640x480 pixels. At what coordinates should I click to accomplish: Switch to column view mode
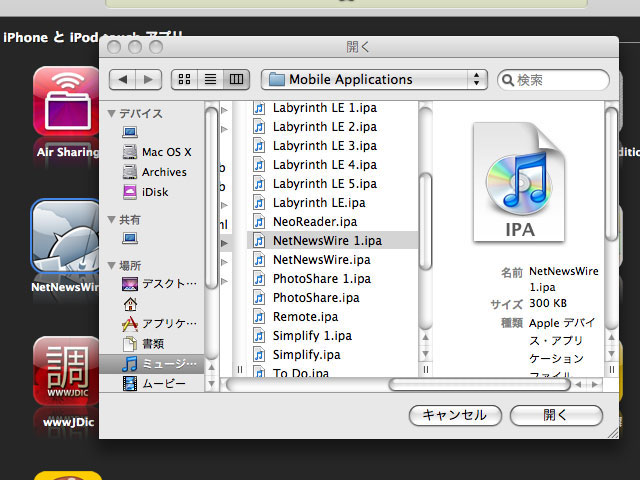tap(236, 79)
